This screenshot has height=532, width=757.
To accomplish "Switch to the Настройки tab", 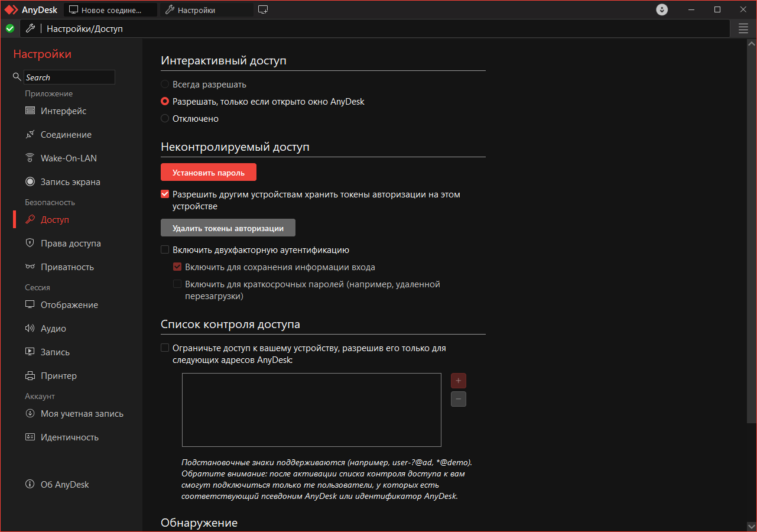I will [206, 10].
